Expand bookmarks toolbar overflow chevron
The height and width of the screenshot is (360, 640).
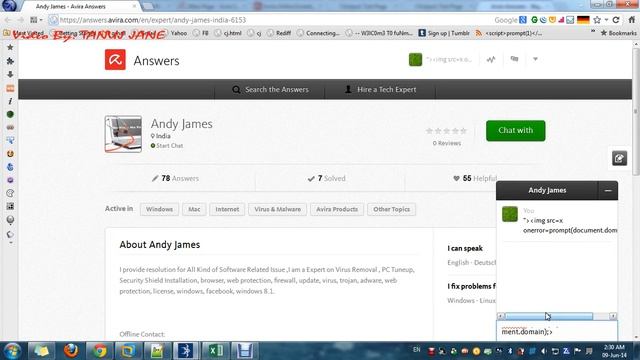(593, 32)
